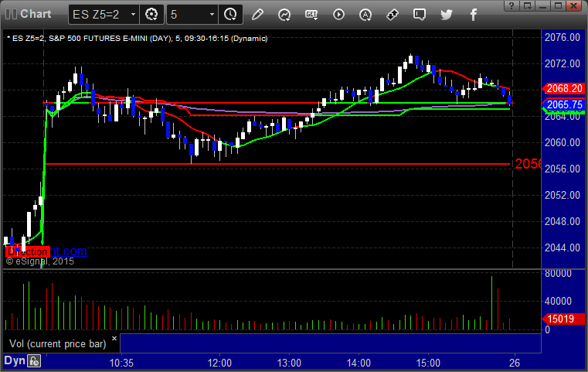Click the Chart title grip handle
Screen dimensions: 588x372
(12, 14)
